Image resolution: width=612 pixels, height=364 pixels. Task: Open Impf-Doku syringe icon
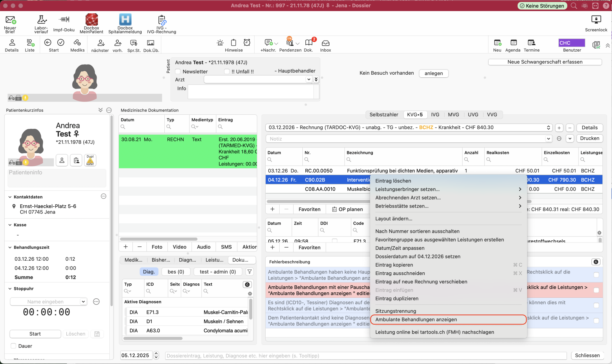click(x=64, y=20)
